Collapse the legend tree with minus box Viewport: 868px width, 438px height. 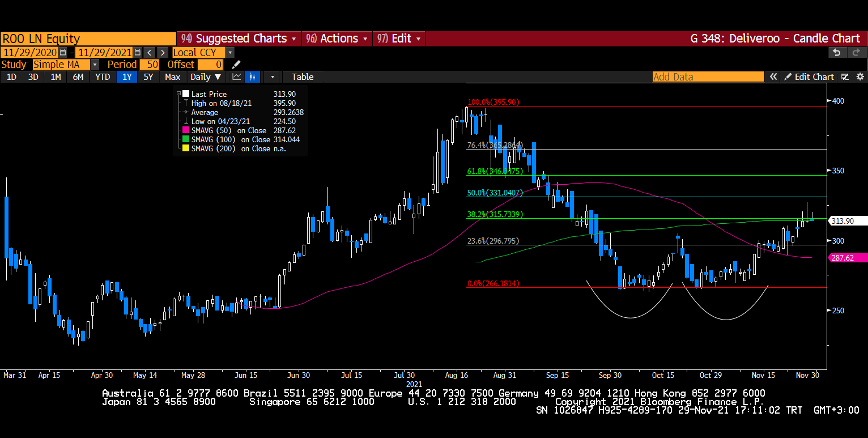(178, 94)
